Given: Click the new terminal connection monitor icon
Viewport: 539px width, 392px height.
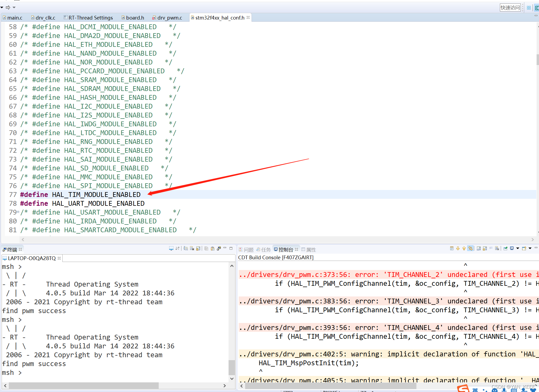Looking at the screenshot, I should click(x=171, y=248).
